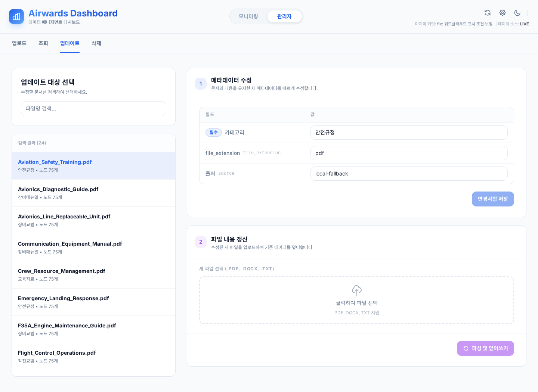Select Crew_Resource_Management.pdf in results

[x=93, y=275]
